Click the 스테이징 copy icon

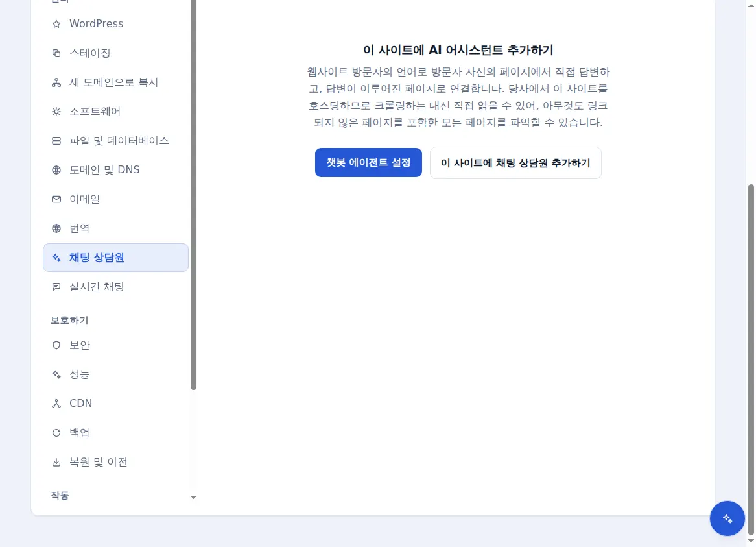coord(56,53)
